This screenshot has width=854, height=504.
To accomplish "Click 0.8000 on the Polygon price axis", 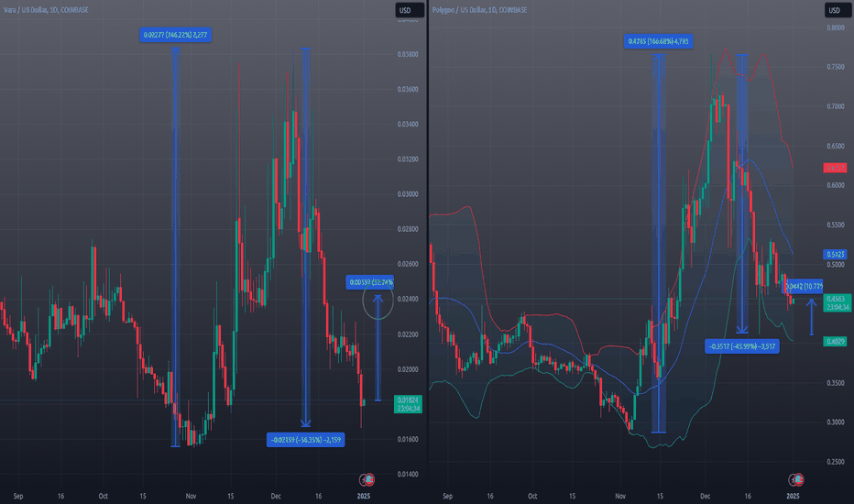I will (836, 27).
